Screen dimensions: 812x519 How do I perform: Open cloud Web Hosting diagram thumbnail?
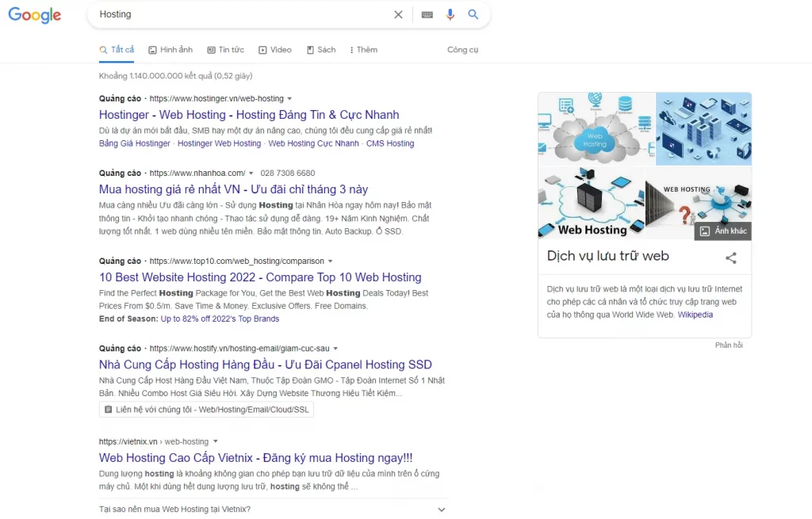point(596,128)
